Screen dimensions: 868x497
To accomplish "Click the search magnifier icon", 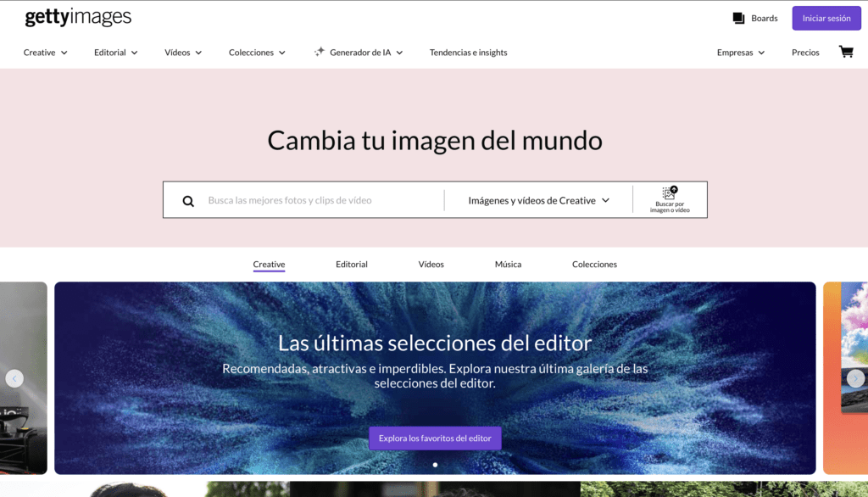I will pos(188,201).
